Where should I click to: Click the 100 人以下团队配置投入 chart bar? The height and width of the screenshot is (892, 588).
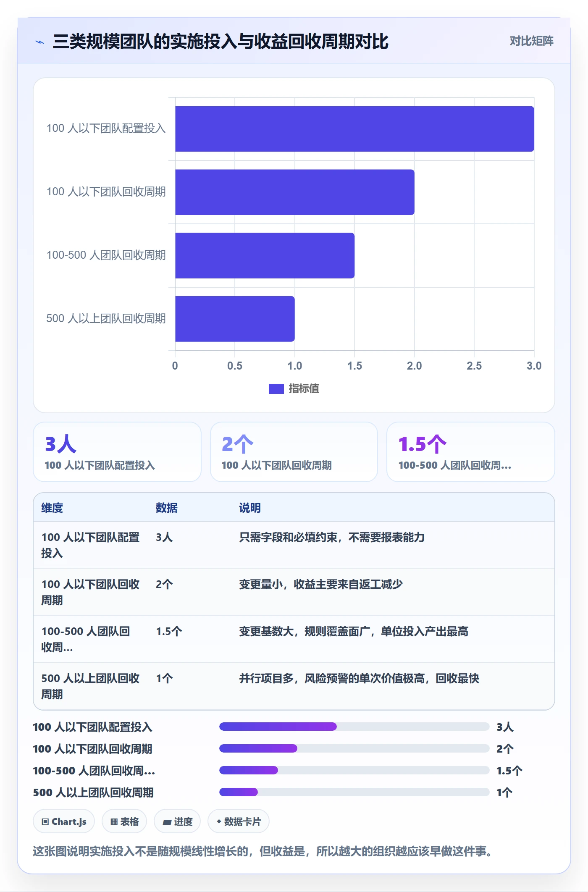[x=354, y=129]
